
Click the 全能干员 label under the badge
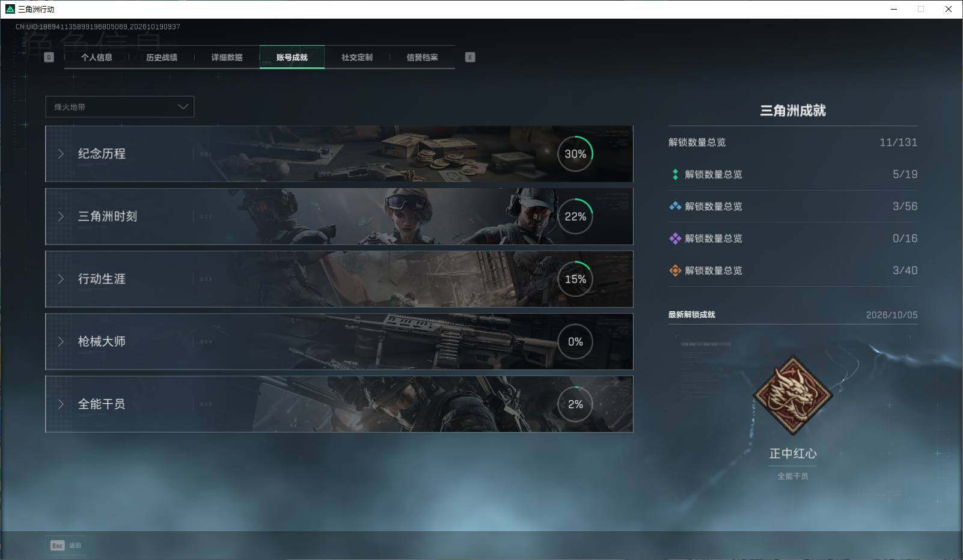[x=793, y=476]
